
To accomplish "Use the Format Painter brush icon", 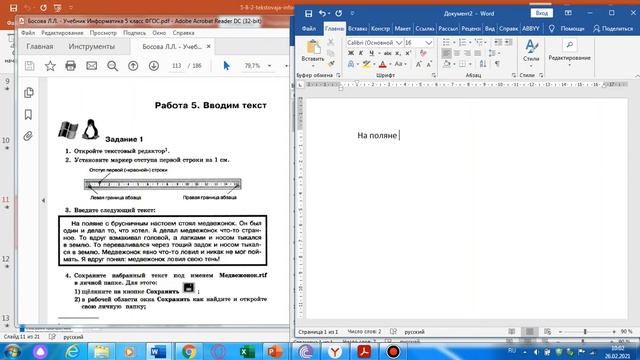I will [x=331, y=63].
